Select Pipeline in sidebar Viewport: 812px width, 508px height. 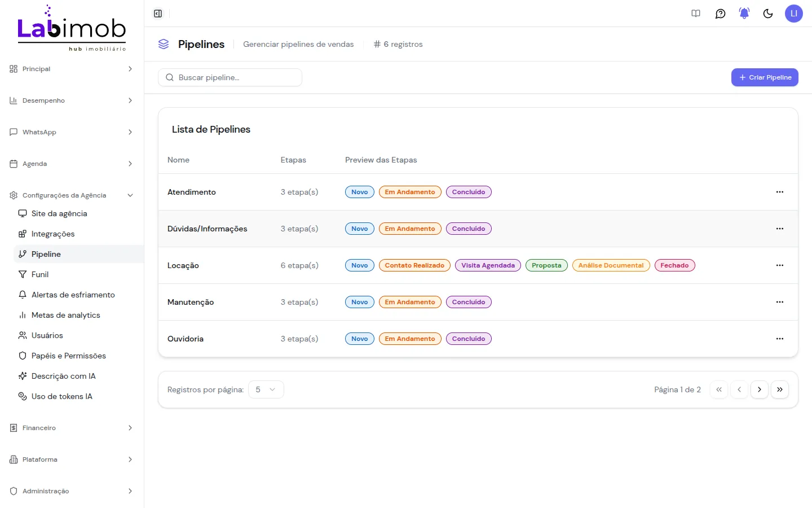[78, 254]
